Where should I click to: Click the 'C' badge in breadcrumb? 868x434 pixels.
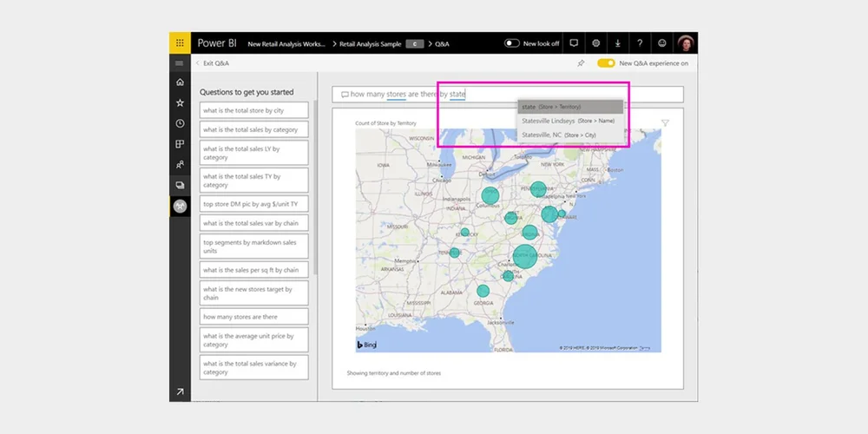pyautogui.click(x=415, y=43)
